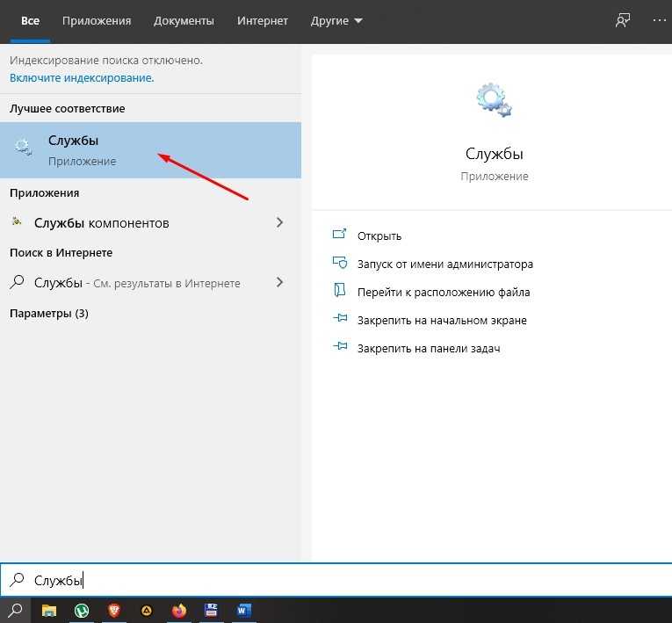Click Индексирование поиска отключено text
The image size is (672, 623).
(106, 61)
